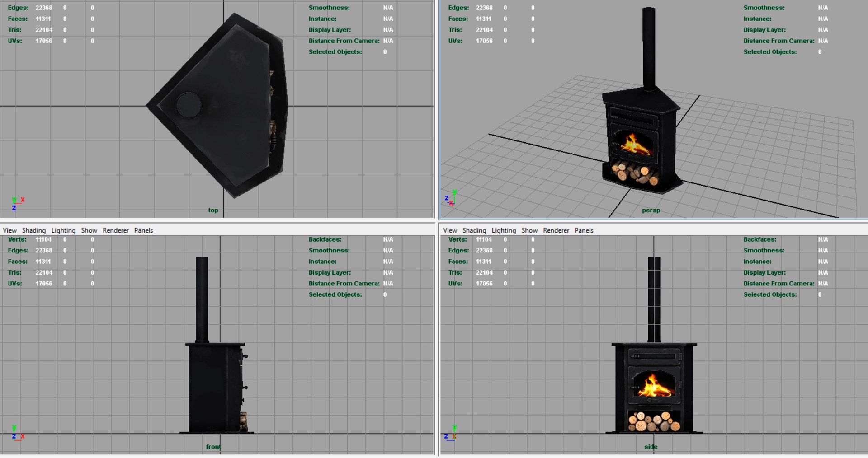This screenshot has height=458, width=868.
Task: Click 'UVs:' readout in top view
Action: [15, 41]
